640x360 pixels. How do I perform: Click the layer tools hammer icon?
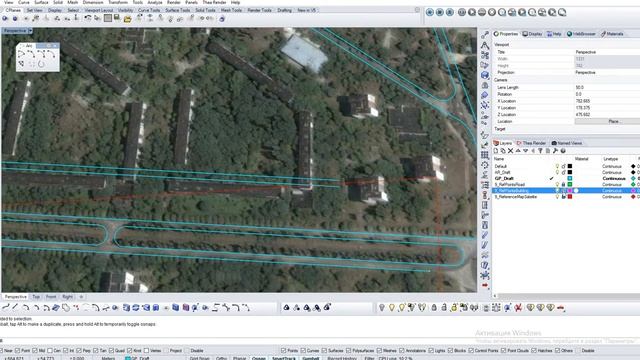(555, 151)
